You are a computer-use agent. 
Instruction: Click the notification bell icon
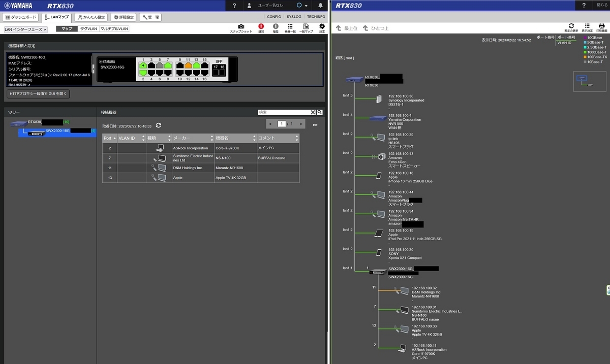pyautogui.click(x=320, y=6)
